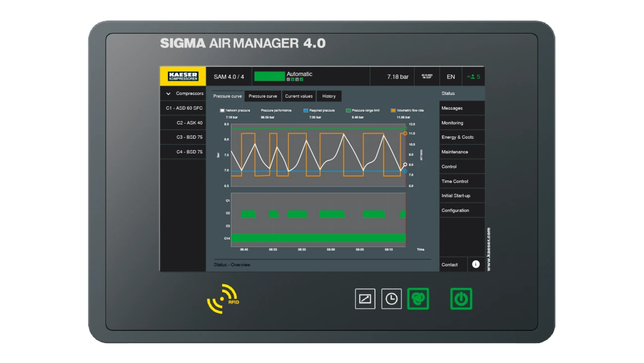Hide the Volumetric flow rate curve

[393, 111]
